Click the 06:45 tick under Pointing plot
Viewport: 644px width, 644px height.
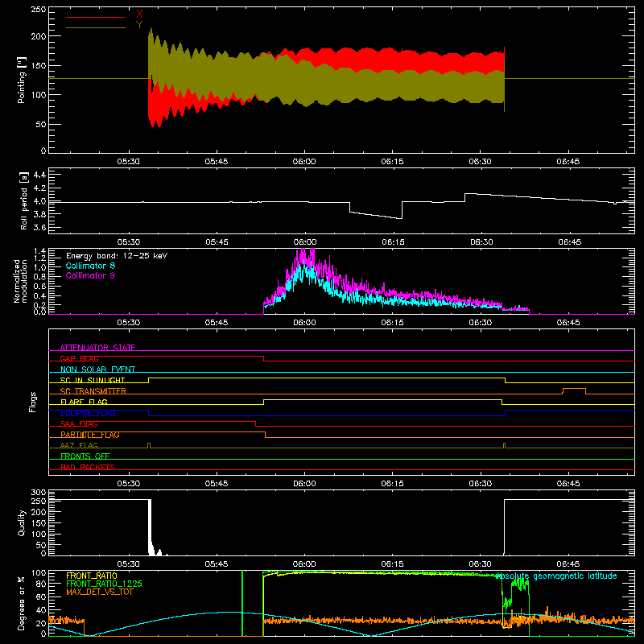[x=568, y=162]
